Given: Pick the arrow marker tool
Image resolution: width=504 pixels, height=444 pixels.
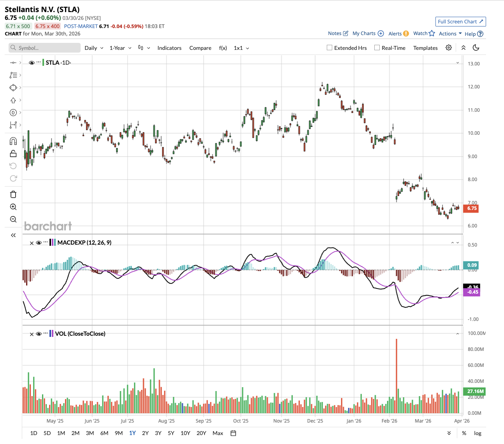Looking at the screenshot, I should tap(13, 100).
